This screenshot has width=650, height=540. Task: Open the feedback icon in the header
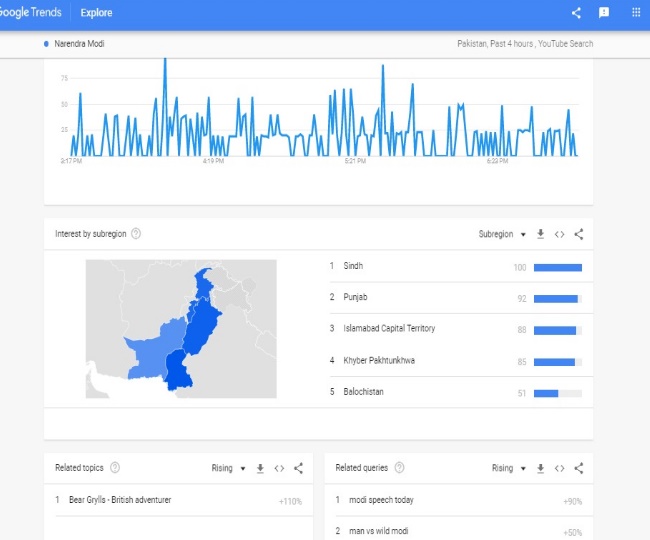tap(604, 13)
